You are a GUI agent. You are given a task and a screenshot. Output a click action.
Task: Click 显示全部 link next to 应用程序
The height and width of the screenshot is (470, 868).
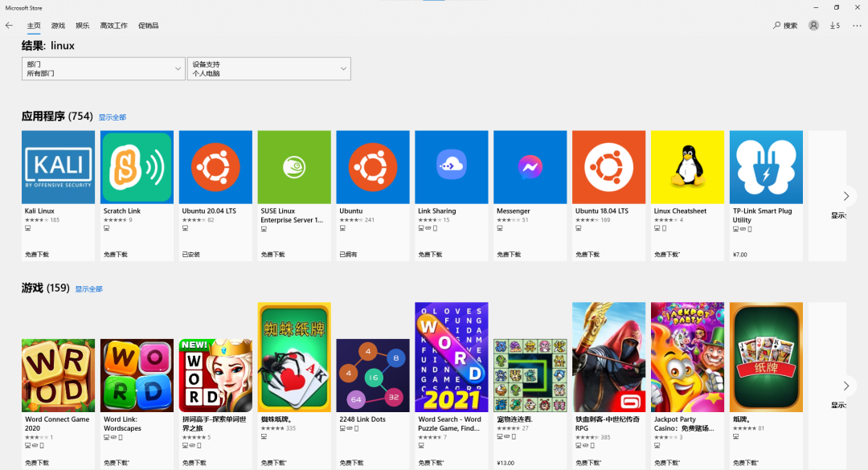[x=113, y=117]
